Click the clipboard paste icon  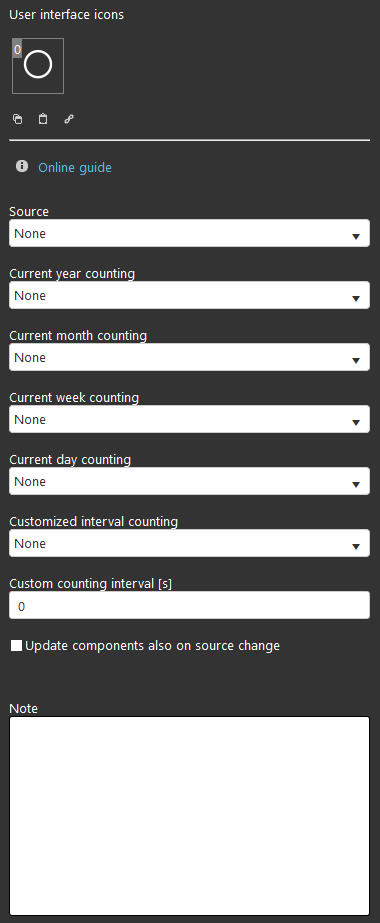tap(43, 119)
